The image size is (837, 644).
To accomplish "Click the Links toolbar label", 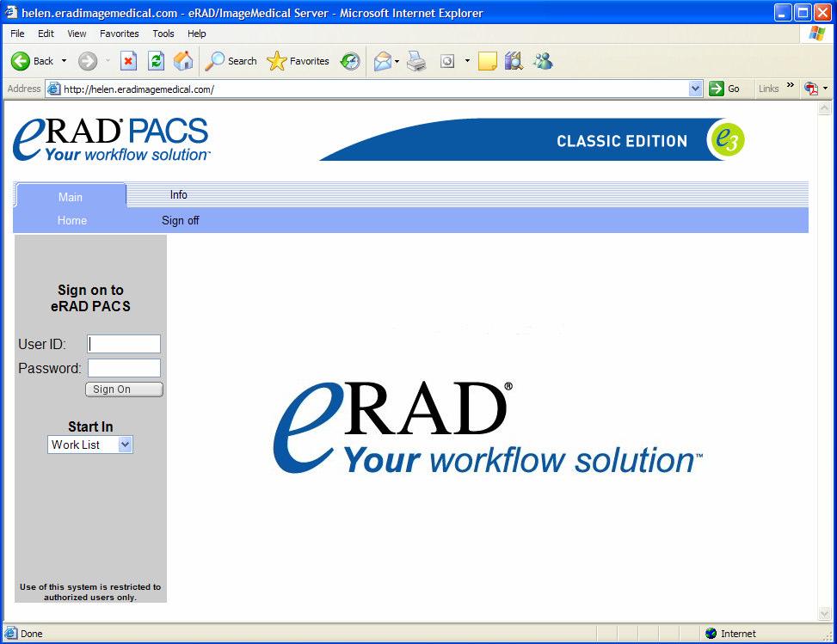I will (x=768, y=89).
